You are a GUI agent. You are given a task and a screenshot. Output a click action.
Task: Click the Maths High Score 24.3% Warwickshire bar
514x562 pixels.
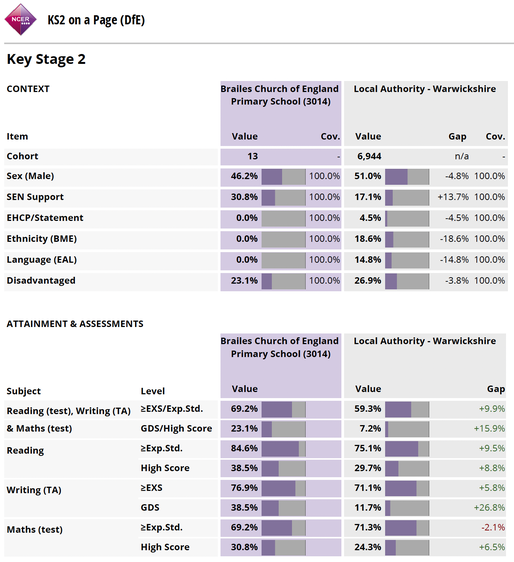[407, 548]
